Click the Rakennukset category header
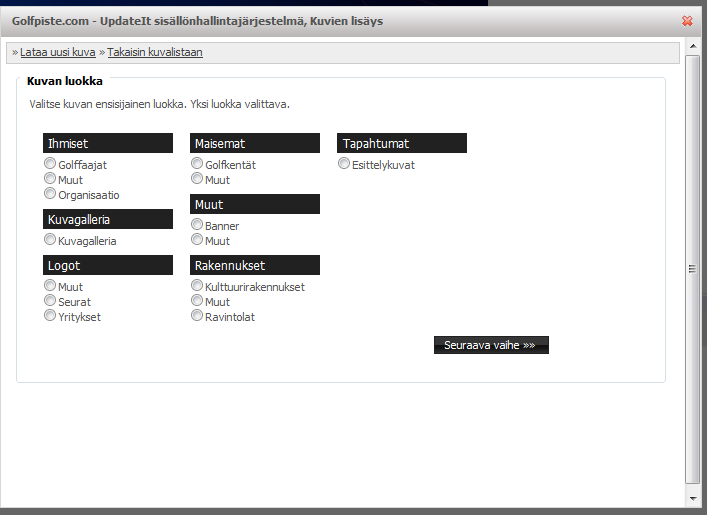707x515 pixels. 255,265
